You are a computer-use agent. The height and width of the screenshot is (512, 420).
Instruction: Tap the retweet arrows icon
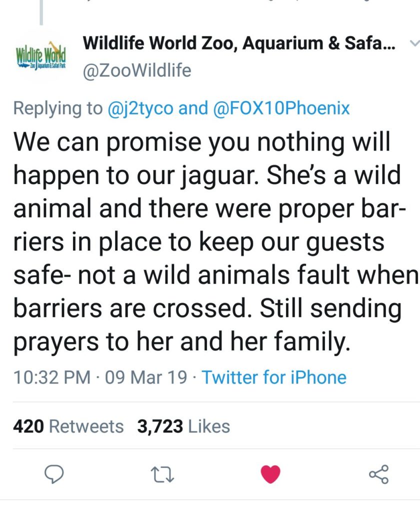pos(162,475)
